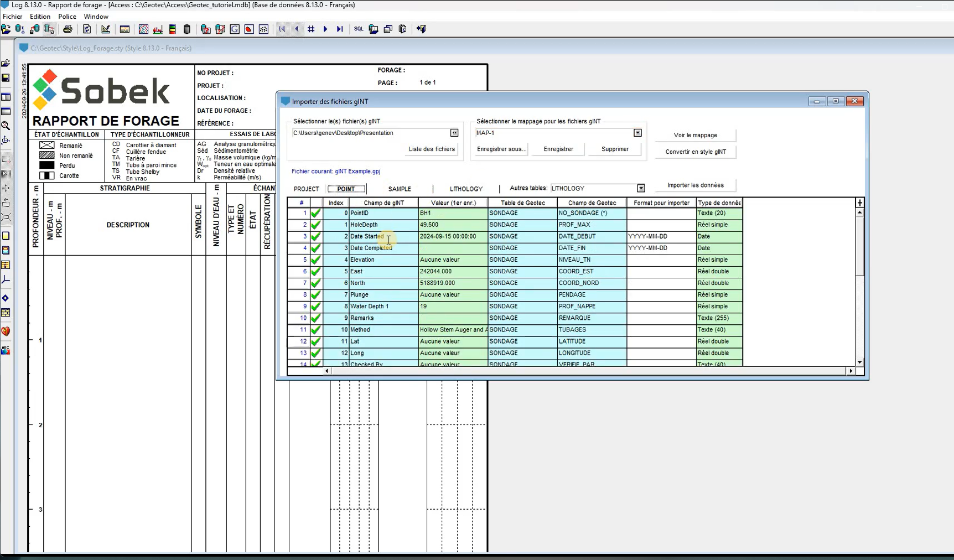Go to previous record arrow
Screen dimensions: 954x560
click(x=297, y=29)
